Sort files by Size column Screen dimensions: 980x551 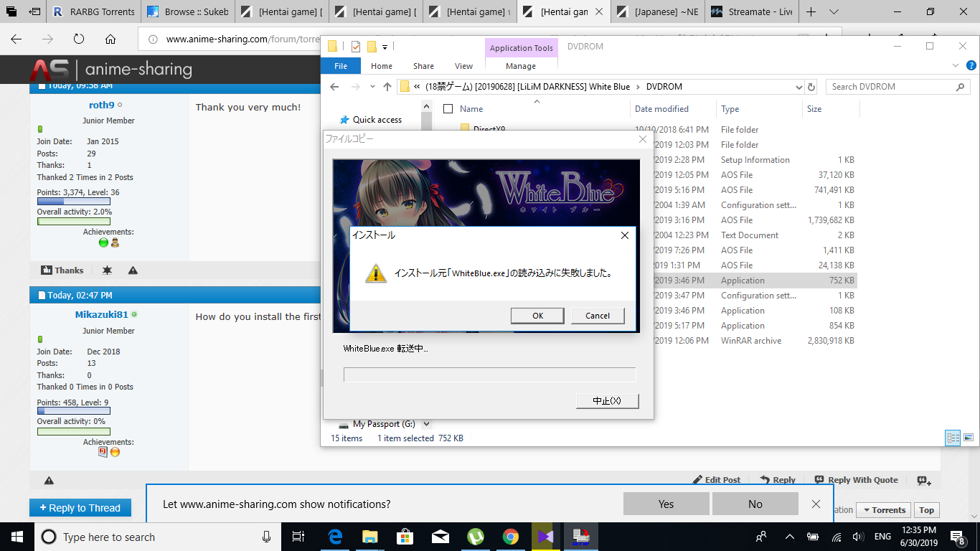coord(814,109)
